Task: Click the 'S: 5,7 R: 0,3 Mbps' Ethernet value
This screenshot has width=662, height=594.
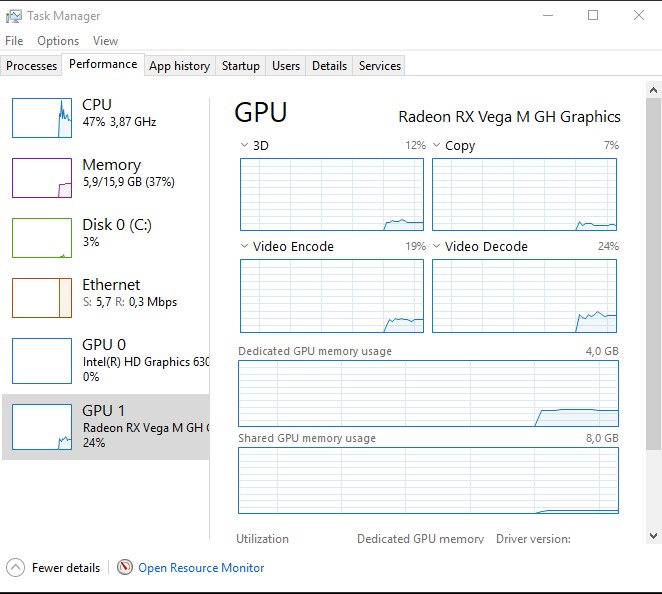Action: pyautogui.click(x=130, y=302)
